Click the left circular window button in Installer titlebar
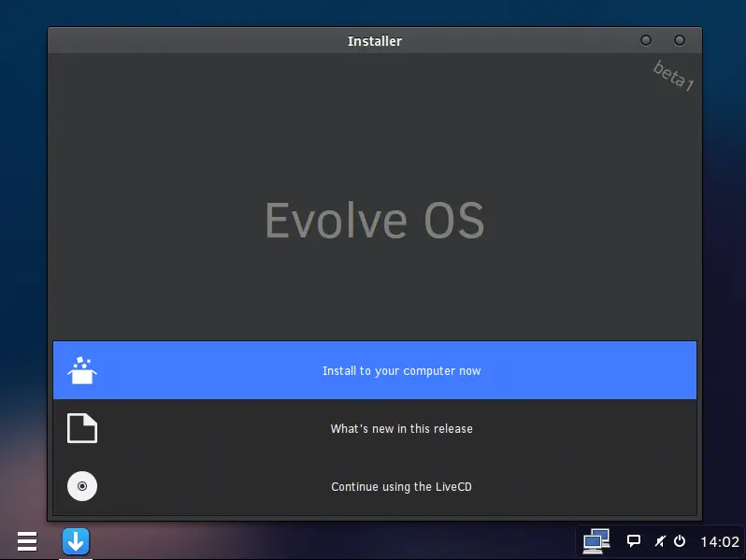This screenshot has height=560, width=746. (646, 40)
